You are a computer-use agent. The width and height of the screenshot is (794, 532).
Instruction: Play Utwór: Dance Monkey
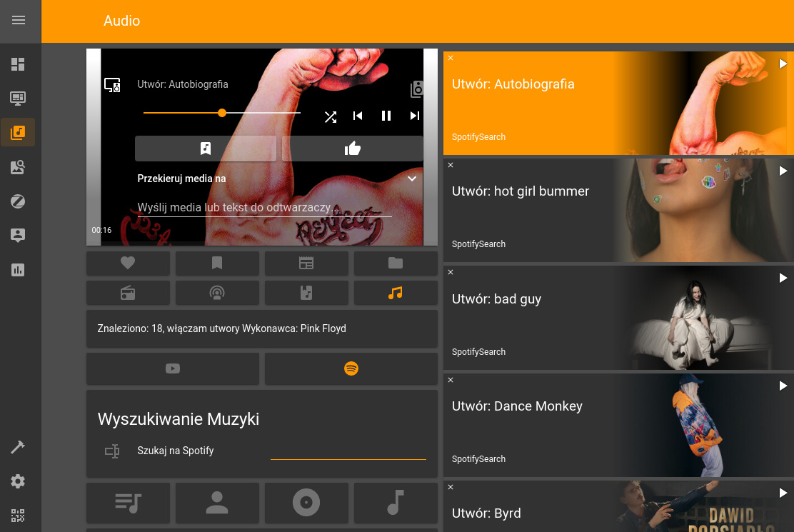[x=783, y=386]
